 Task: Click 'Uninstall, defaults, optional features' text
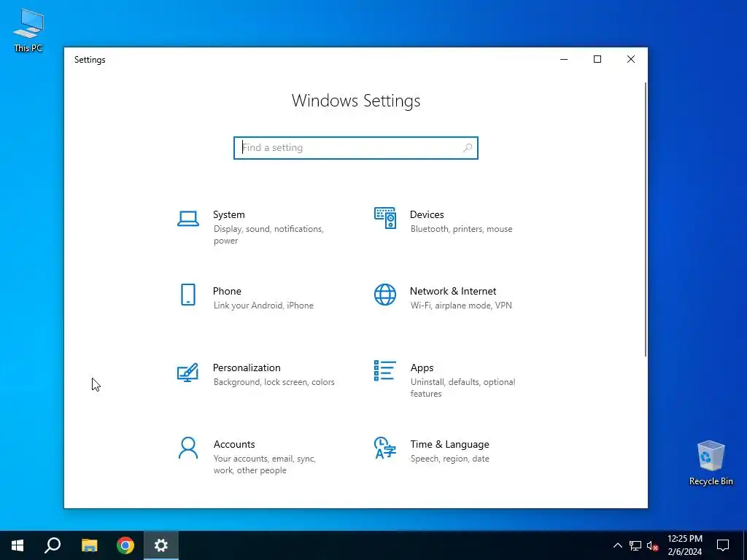[x=462, y=388]
